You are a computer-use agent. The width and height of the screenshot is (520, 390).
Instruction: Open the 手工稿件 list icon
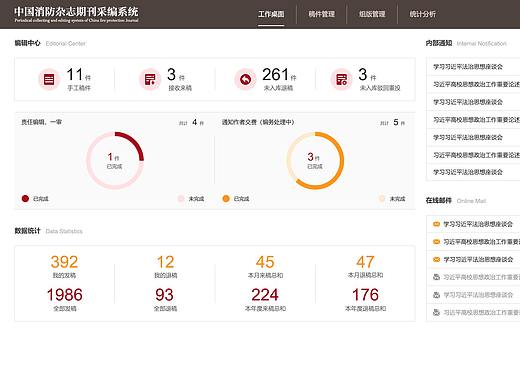(49, 79)
